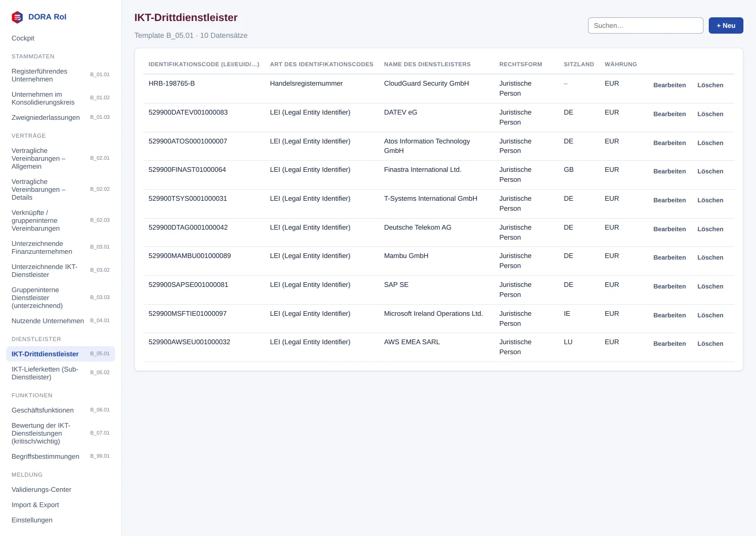The height and width of the screenshot is (536, 756).
Task: Go to Verknüpfte / gruppeninterne Vereinbarungen
Action: click(x=60, y=221)
